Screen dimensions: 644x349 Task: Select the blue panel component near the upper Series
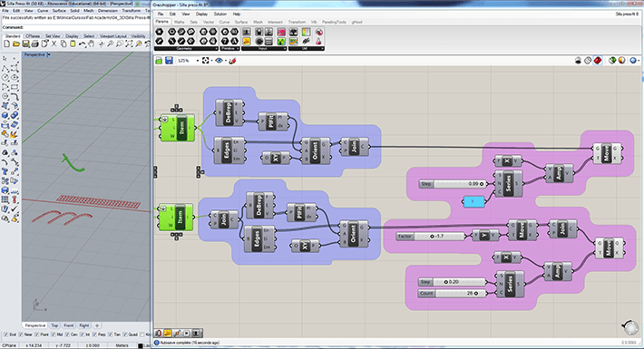[473, 201]
